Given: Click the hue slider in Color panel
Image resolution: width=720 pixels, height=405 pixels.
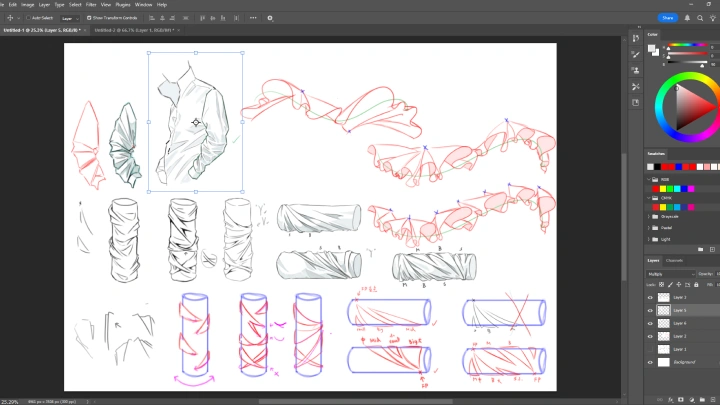Looking at the screenshot, I should pyautogui.click(x=687, y=45).
